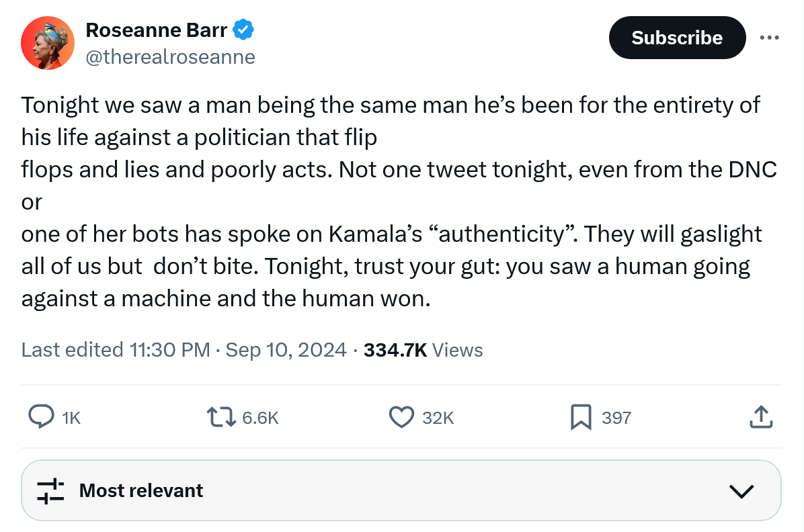Bookmark this tweet

click(580, 417)
